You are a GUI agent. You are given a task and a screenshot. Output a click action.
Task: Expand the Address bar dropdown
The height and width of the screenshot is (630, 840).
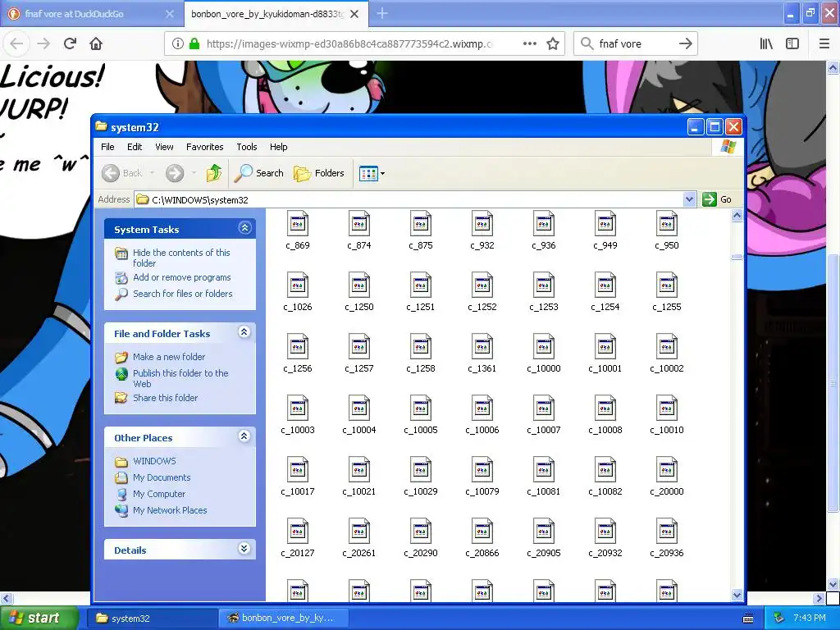pos(689,199)
